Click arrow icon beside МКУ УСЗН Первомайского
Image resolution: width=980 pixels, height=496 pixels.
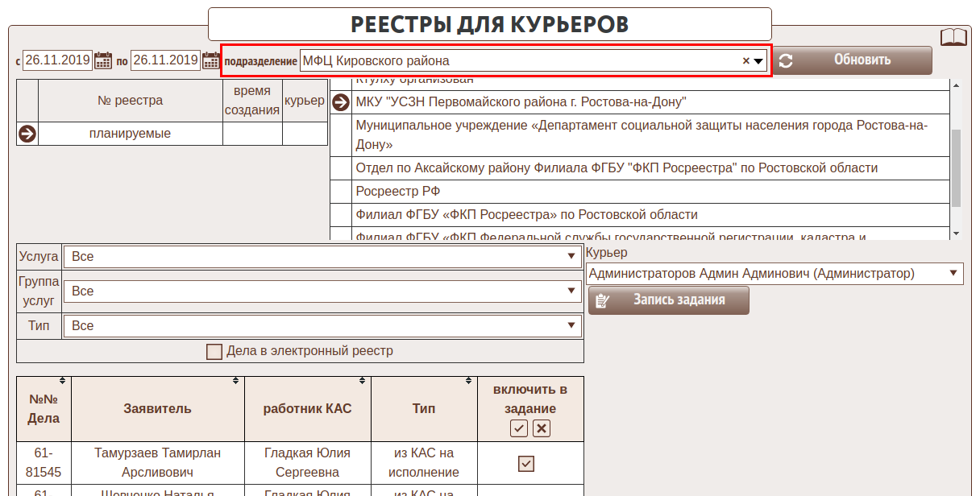click(x=341, y=102)
